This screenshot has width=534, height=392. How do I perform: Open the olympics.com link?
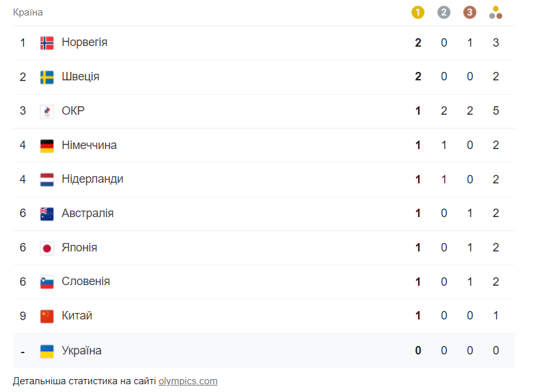pyautogui.click(x=188, y=381)
